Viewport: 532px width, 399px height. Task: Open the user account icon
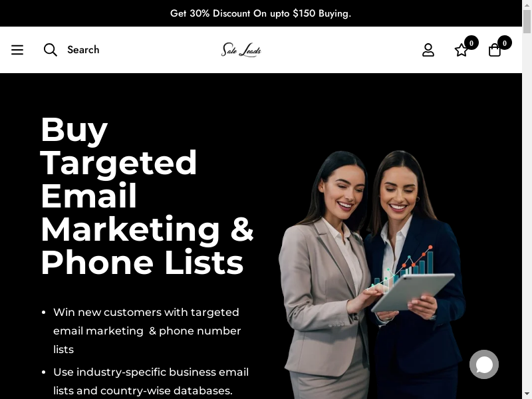[x=428, y=50]
